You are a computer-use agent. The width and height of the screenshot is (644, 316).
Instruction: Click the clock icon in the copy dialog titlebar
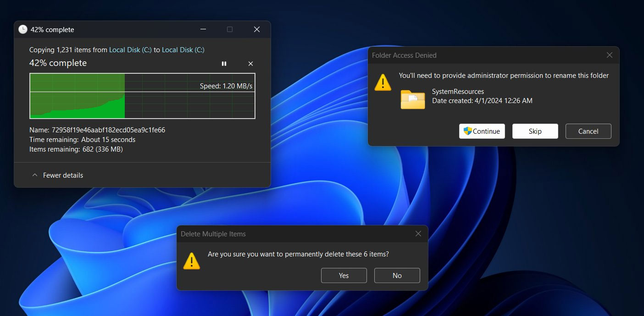point(22,29)
